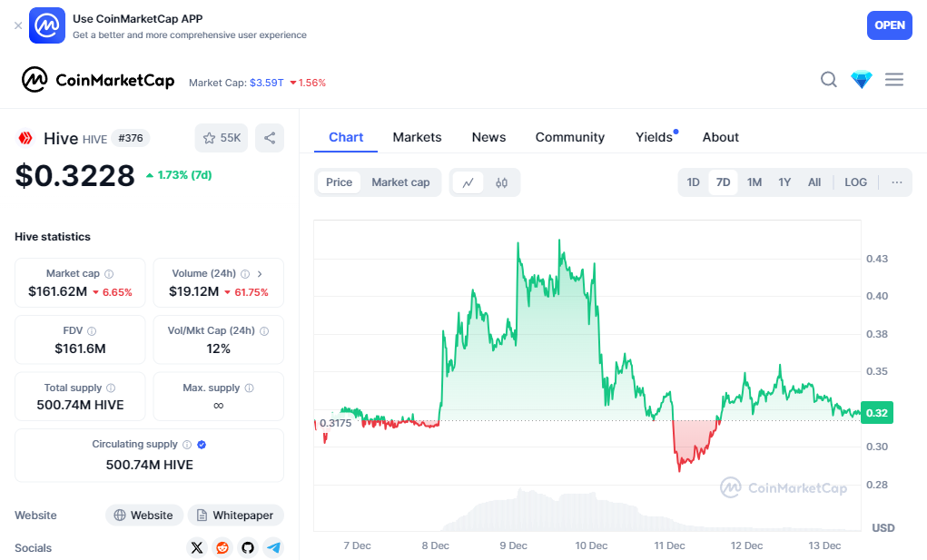Switch to the Markets tab
Screen dimensions: 927x560
click(417, 137)
